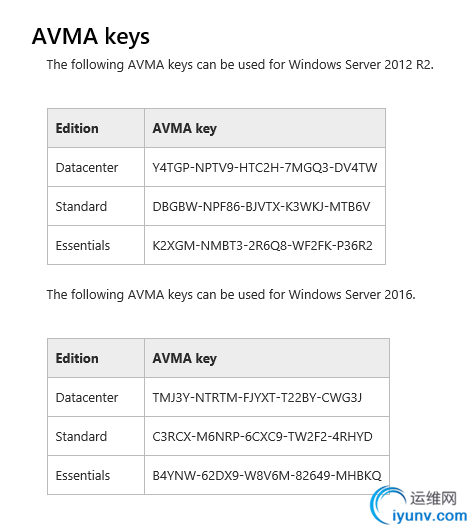Image resolution: width=473 pixels, height=532 pixels.
Task: Select the 2012 R2 Datacenter key text
Action: [265, 167]
